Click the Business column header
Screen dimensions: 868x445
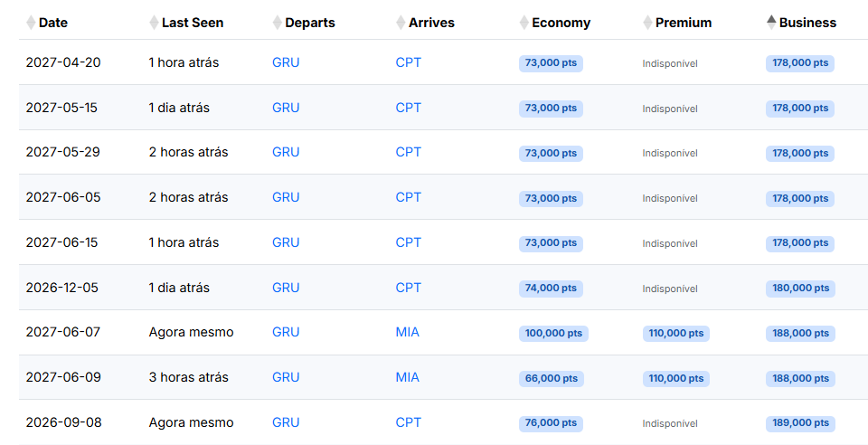click(x=807, y=23)
